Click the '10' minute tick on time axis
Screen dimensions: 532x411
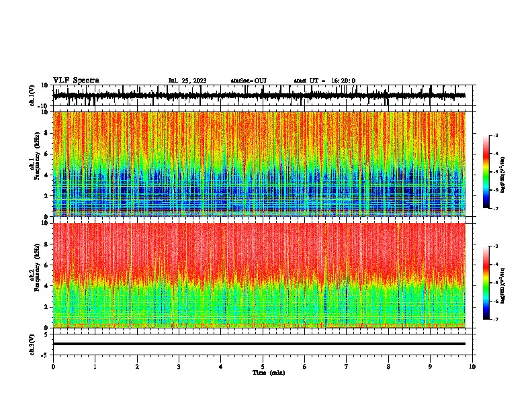pos(472,367)
